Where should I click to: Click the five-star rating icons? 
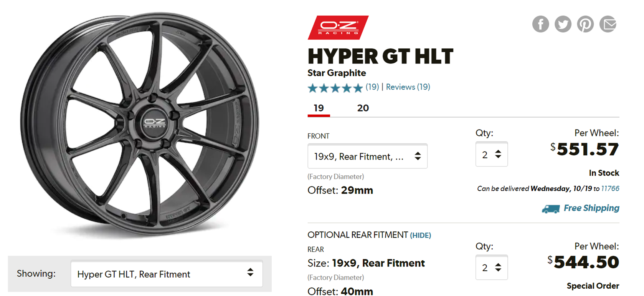tap(335, 88)
